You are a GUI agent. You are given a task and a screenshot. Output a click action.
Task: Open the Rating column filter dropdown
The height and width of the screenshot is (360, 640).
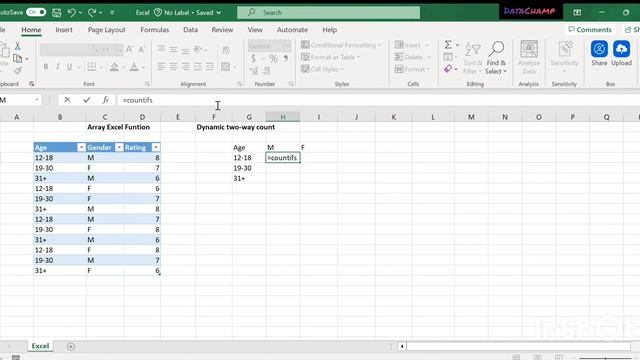pos(156,147)
